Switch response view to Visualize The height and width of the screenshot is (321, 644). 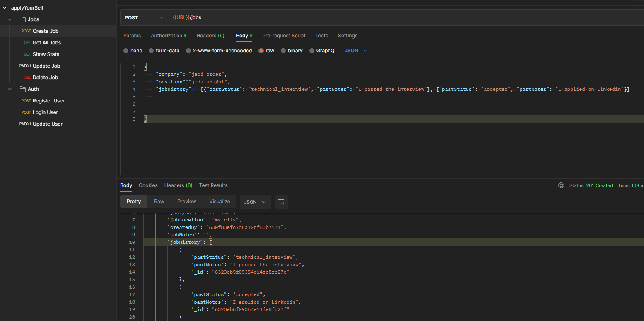tap(219, 202)
